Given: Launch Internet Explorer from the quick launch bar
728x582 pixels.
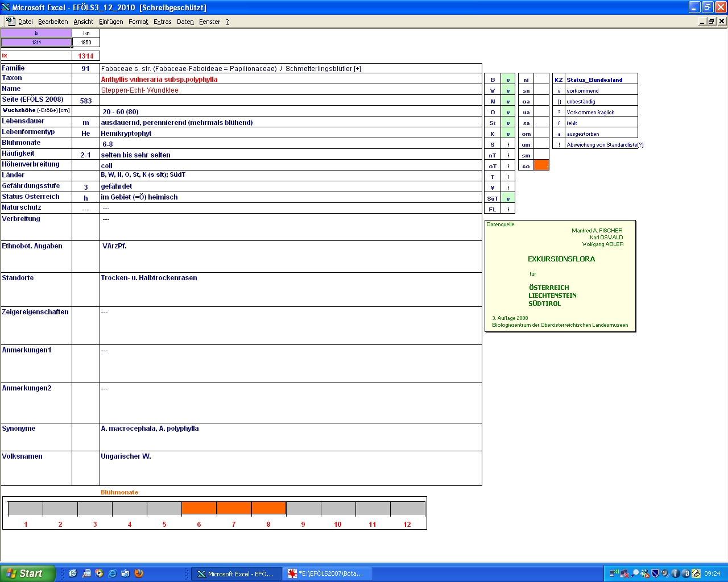Looking at the screenshot, I should click(112, 573).
